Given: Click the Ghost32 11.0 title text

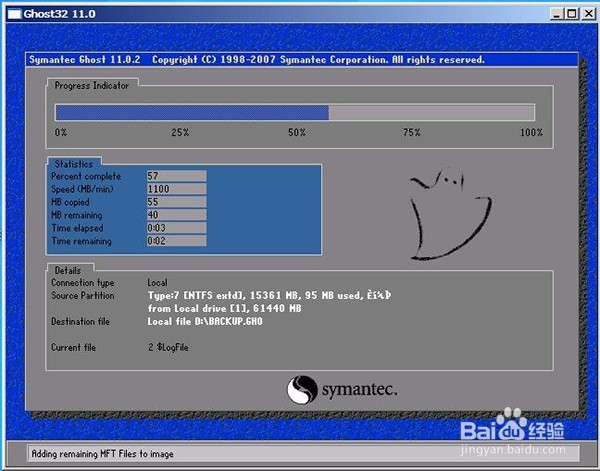Looking at the screenshot, I should 60,14.
